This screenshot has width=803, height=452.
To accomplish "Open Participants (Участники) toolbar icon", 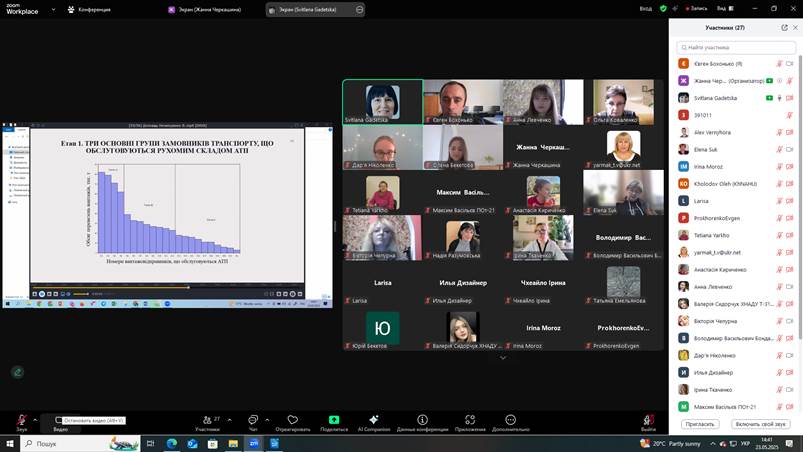I will click(207, 421).
